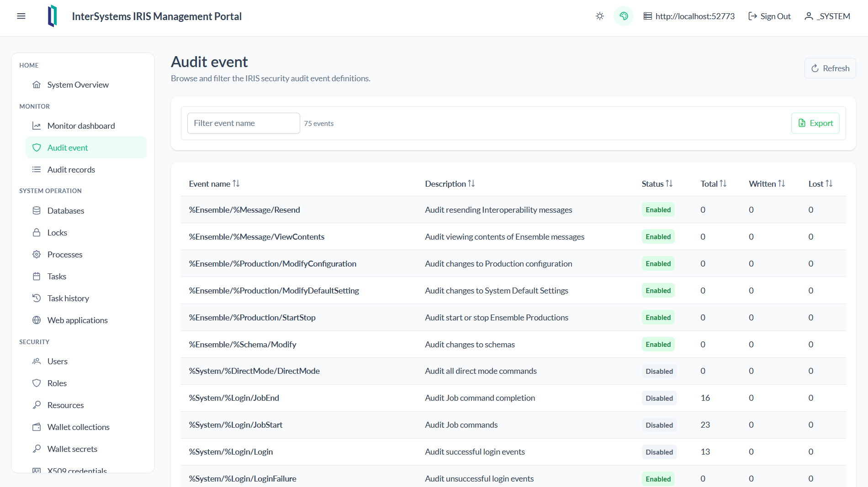Navigate to Databases

point(86,211)
